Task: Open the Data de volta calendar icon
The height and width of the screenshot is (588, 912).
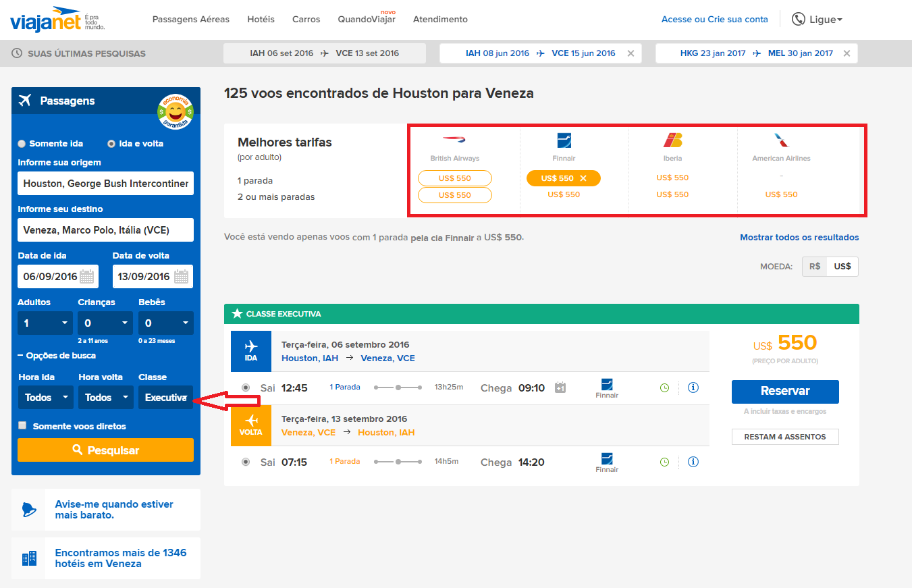Action: tap(181, 276)
